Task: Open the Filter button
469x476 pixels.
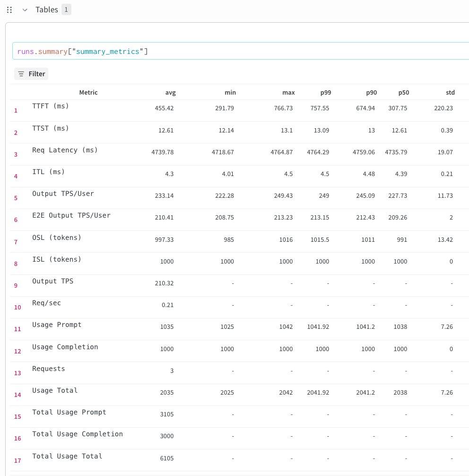Action: point(31,74)
